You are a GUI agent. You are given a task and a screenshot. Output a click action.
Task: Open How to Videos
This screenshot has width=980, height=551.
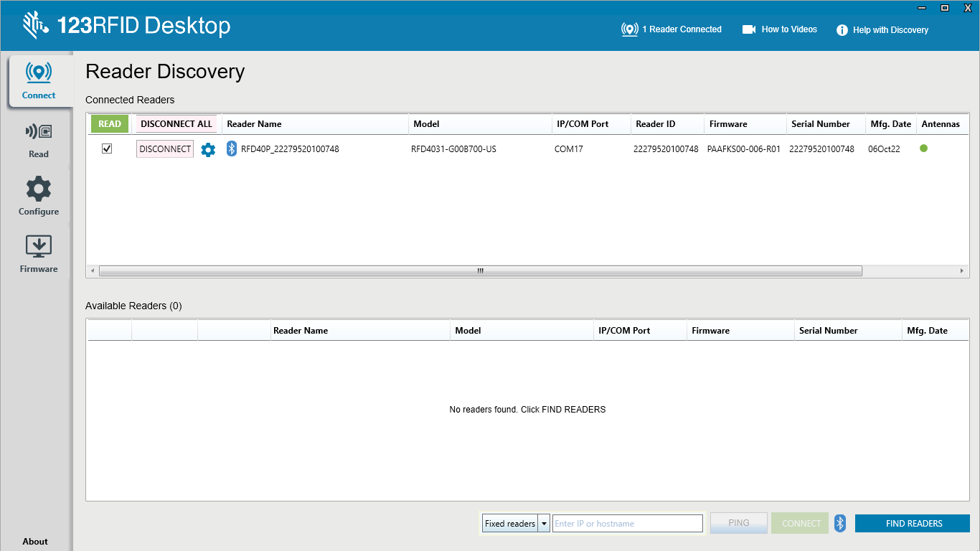tap(780, 29)
